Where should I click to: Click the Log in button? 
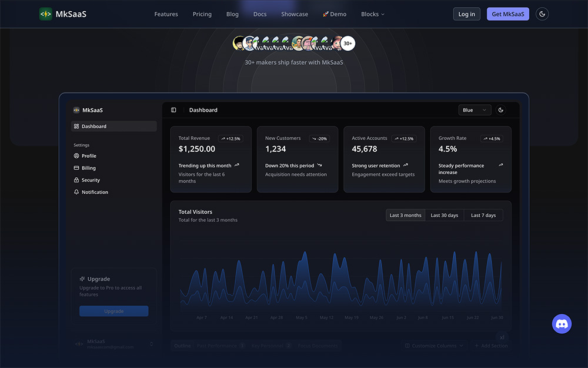(466, 14)
